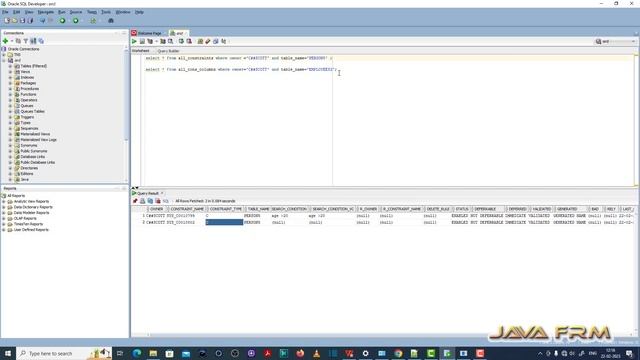Click Windows Start button

coord(7,353)
